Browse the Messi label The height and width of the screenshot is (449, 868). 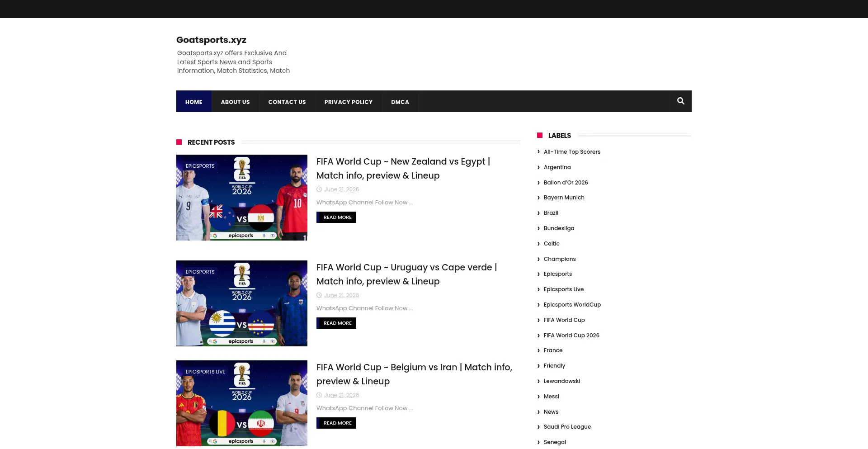(551, 397)
